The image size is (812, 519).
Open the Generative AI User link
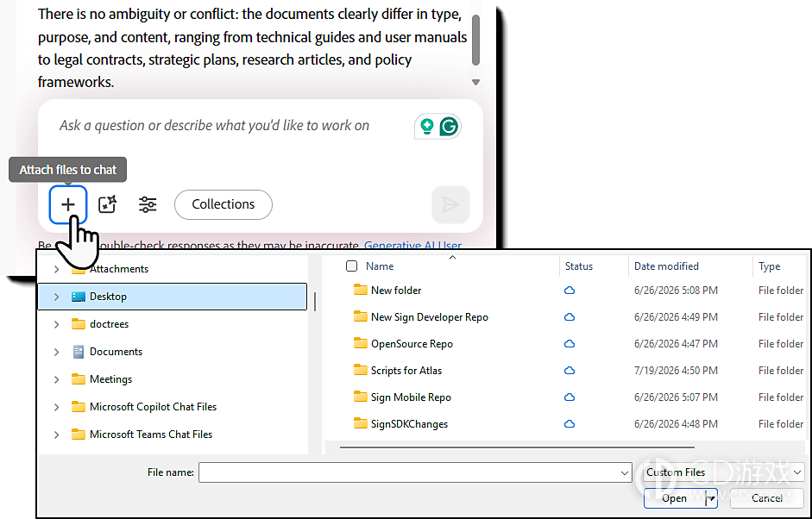pyautogui.click(x=412, y=245)
